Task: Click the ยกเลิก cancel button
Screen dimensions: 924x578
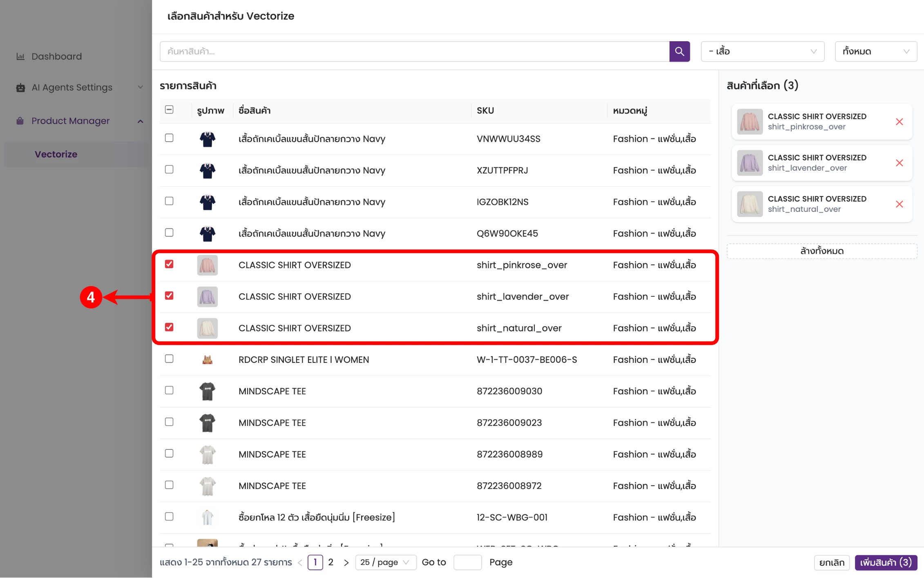Action: coord(832,562)
